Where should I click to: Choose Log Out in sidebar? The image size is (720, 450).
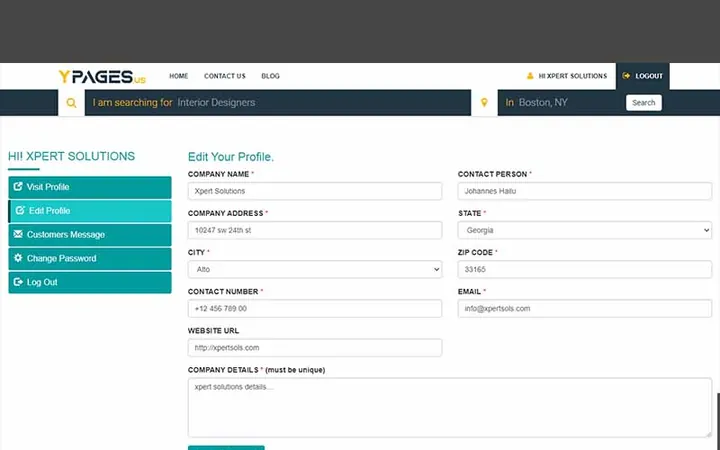[90, 282]
